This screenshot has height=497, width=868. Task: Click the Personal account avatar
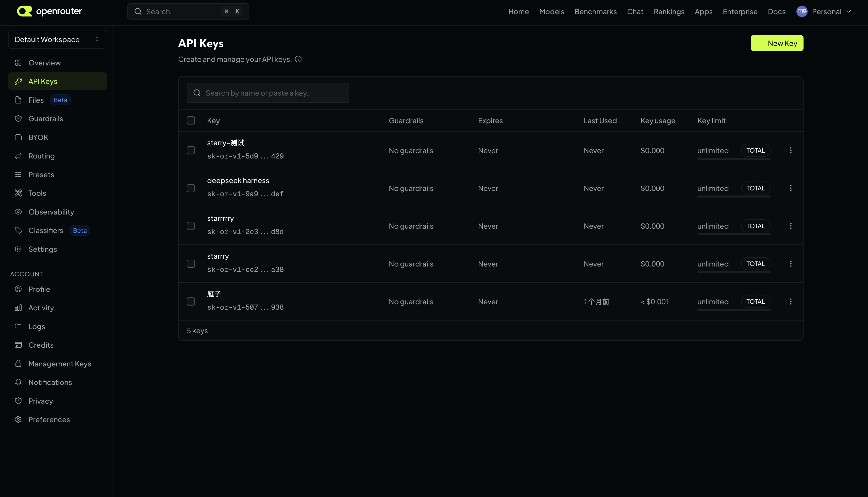point(802,12)
